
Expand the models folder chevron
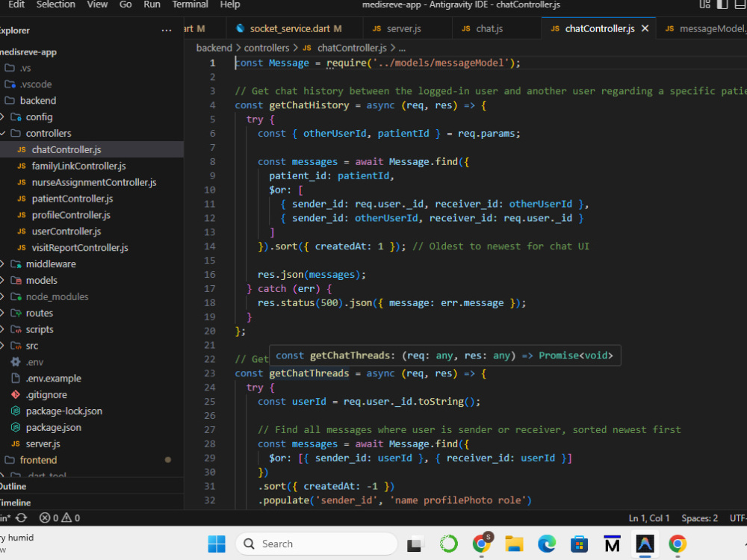click(2, 281)
